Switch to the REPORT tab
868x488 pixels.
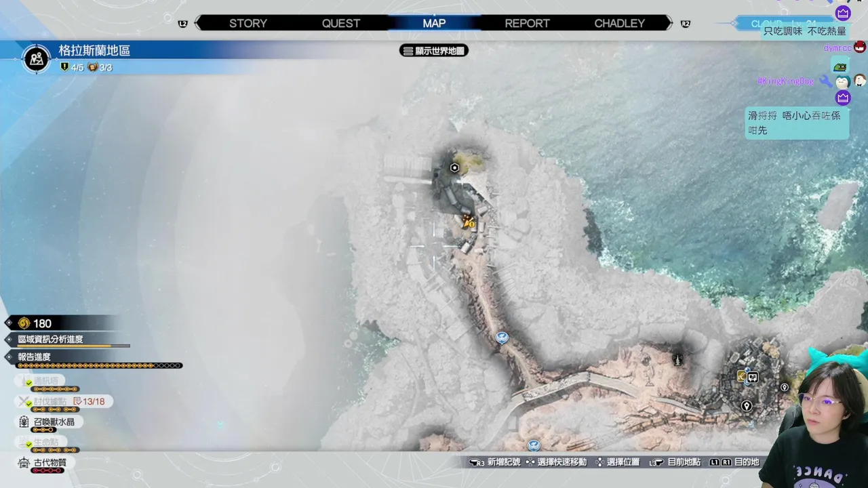(x=527, y=23)
